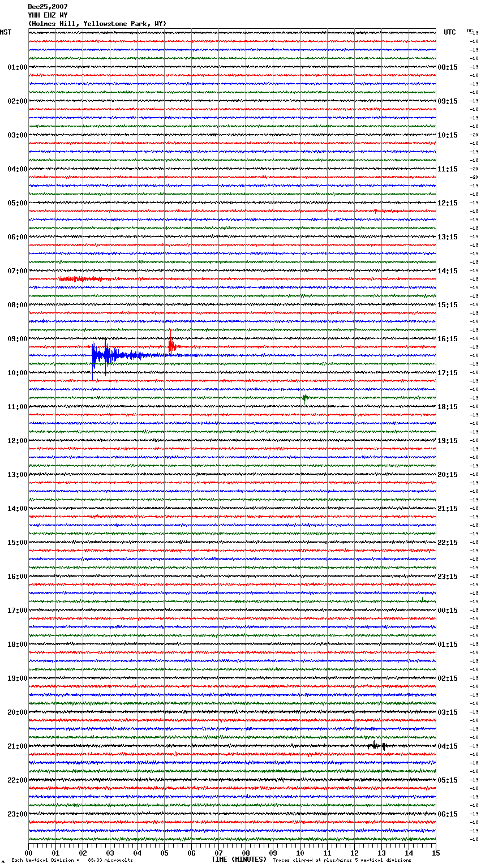Click the 14:15 UTC time label
This screenshot has width=481, height=868.
[x=448, y=271]
